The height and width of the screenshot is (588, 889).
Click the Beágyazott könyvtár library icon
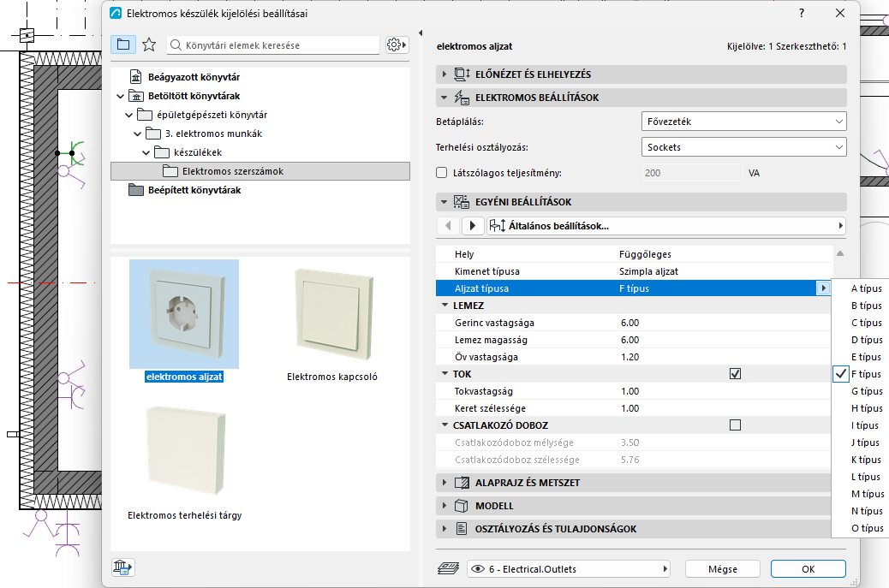(135, 76)
